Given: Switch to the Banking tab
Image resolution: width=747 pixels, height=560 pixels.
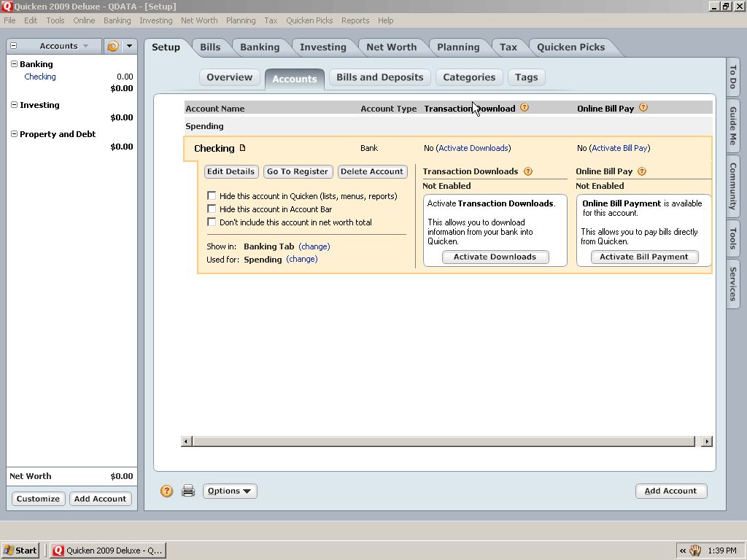Looking at the screenshot, I should click(260, 47).
